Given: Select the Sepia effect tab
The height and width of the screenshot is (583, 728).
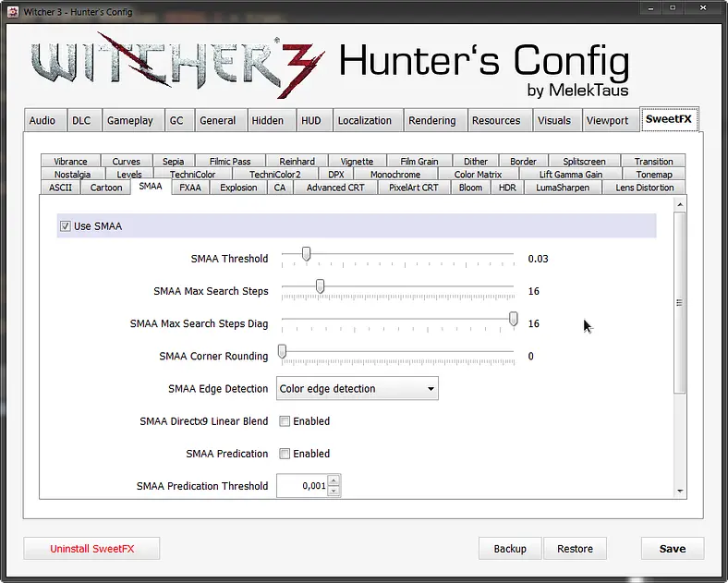Looking at the screenshot, I should pos(174,161).
